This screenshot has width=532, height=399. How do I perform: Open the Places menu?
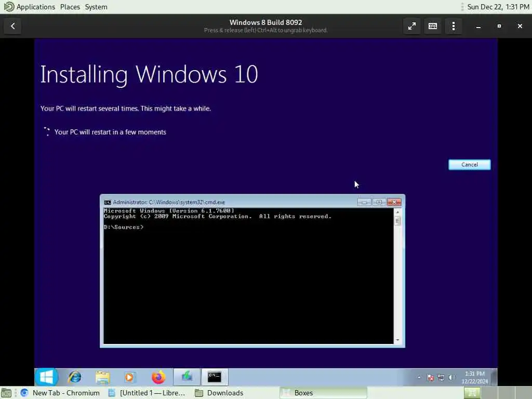[x=70, y=7]
